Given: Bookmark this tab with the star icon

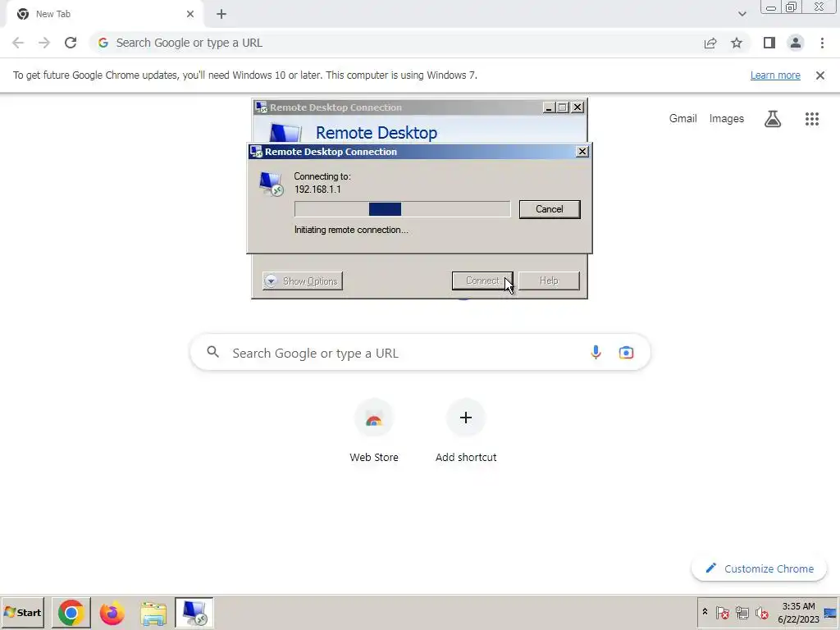Looking at the screenshot, I should (737, 43).
